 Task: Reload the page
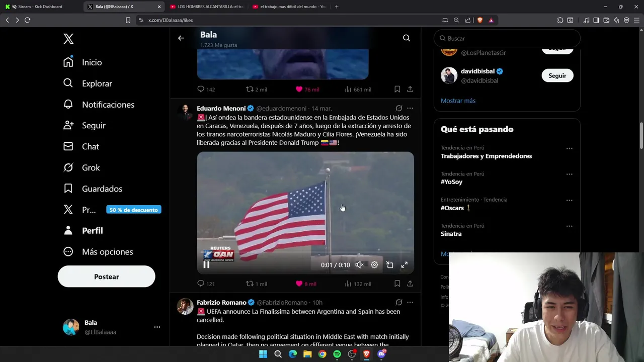point(27,20)
